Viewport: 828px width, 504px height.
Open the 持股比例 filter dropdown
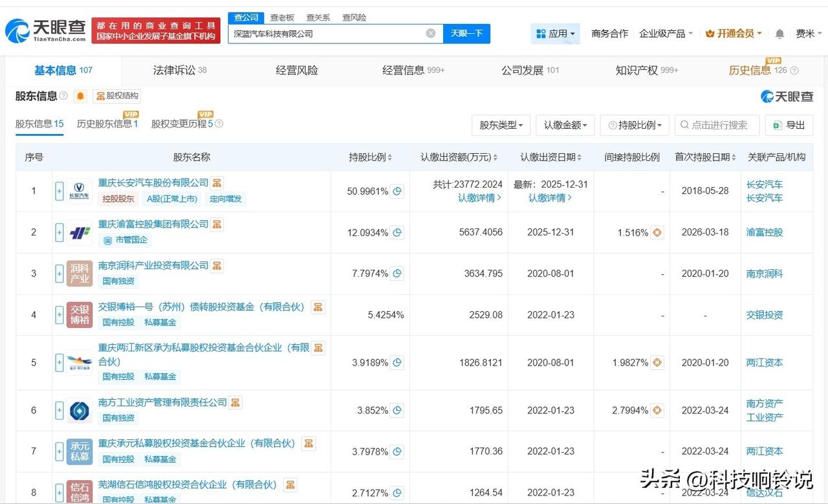click(634, 125)
